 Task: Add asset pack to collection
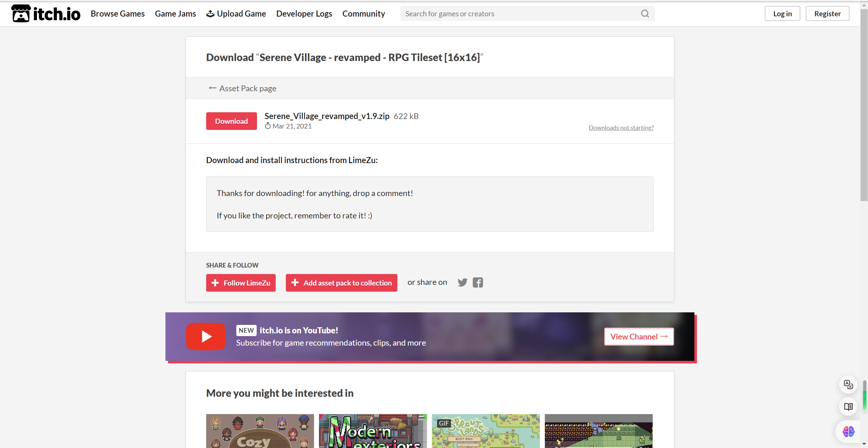point(341,283)
